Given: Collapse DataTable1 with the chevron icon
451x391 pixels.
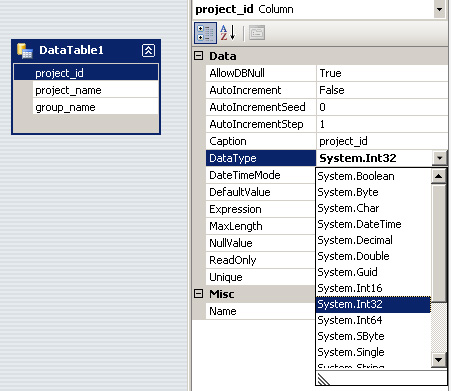Looking at the screenshot, I should [x=148, y=51].
